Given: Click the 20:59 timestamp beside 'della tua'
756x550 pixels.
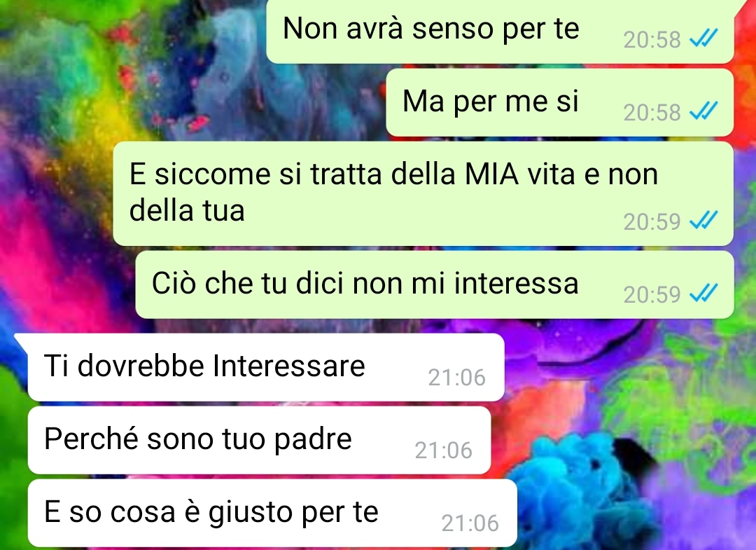Looking at the screenshot, I should (652, 222).
